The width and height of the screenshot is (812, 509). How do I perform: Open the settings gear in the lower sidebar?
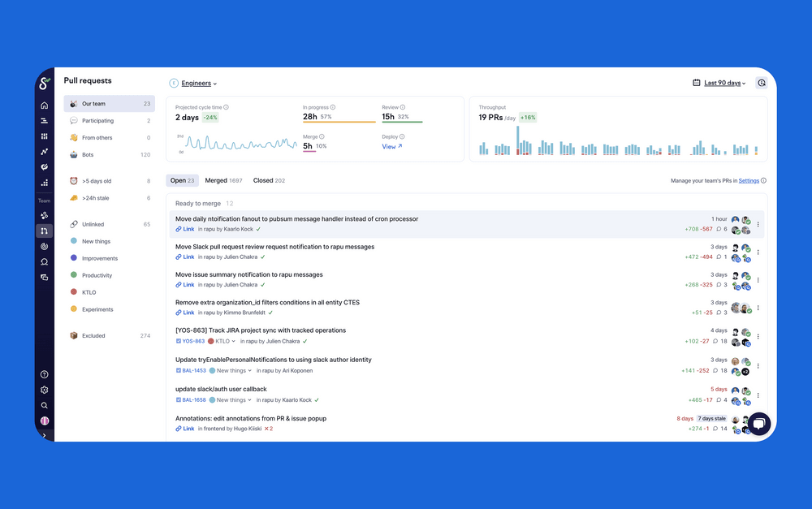(x=44, y=390)
